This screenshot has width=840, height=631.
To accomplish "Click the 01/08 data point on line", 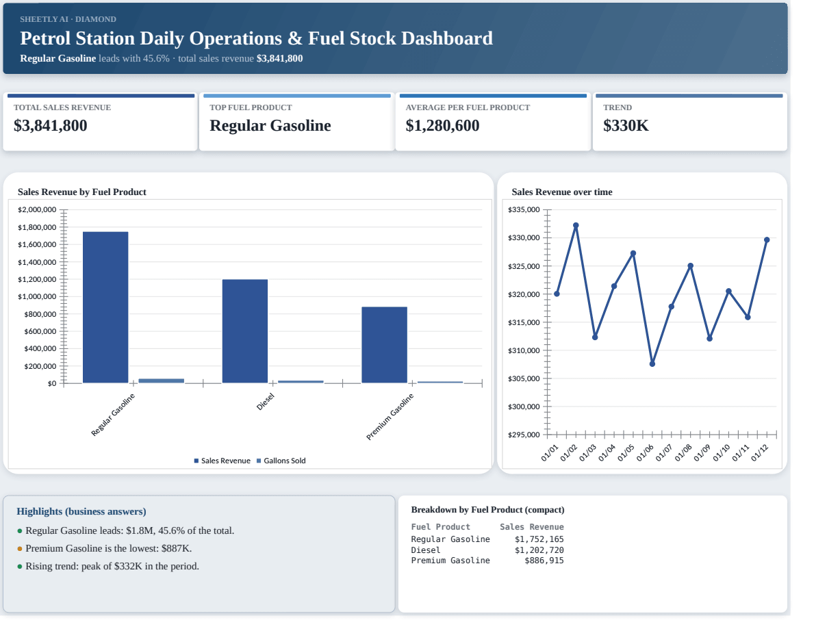I will click(x=690, y=266).
